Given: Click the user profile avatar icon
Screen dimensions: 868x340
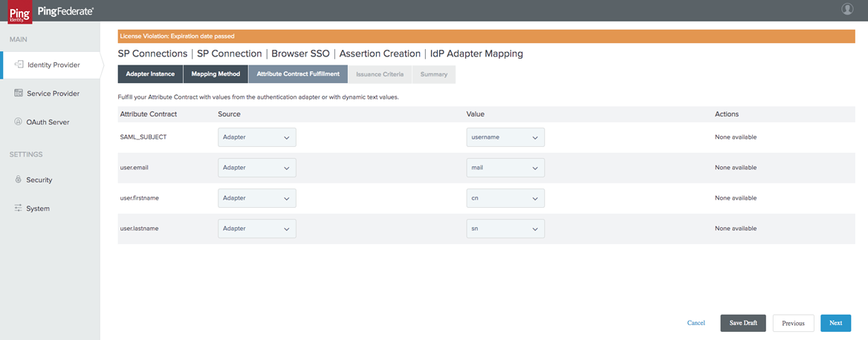Looking at the screenshot, I should tap(847, 9).
